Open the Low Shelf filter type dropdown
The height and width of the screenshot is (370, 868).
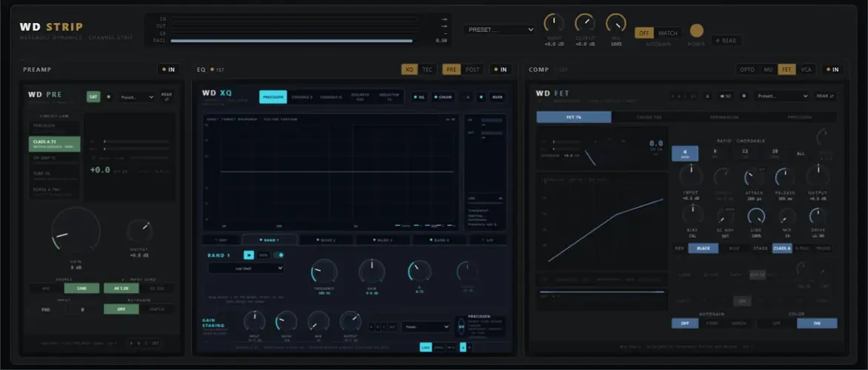point(247,268)
